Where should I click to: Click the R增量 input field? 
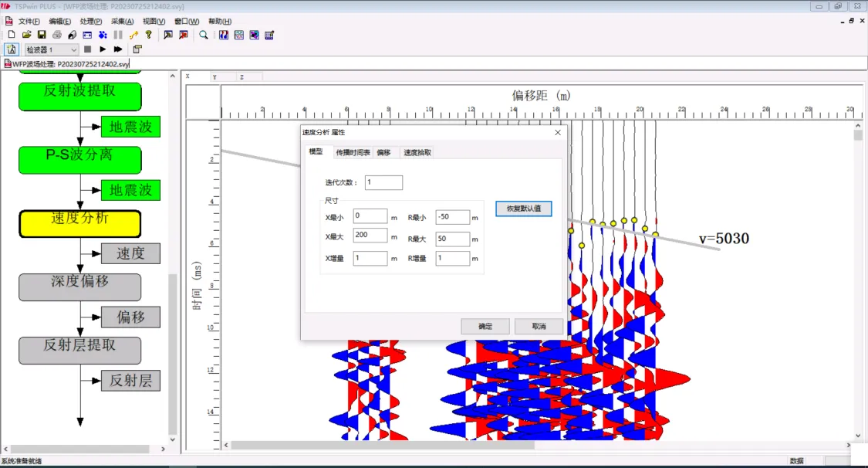[x=453, y=258]
